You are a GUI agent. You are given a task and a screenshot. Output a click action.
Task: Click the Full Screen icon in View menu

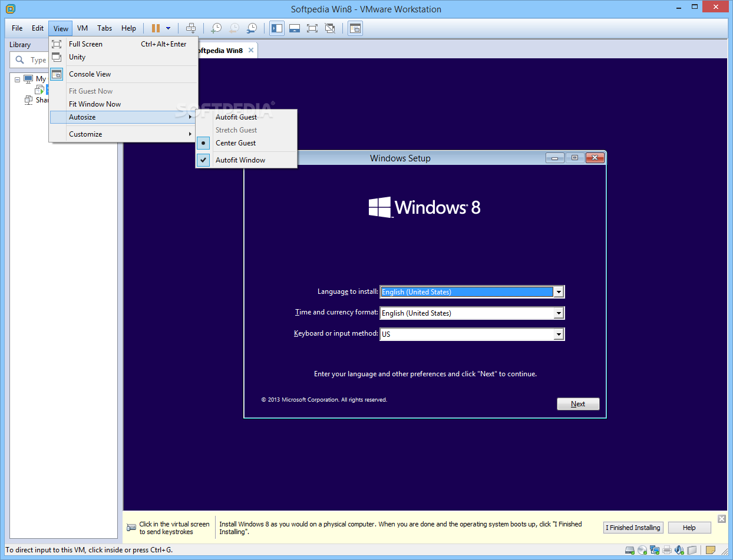tap(57, 44)
